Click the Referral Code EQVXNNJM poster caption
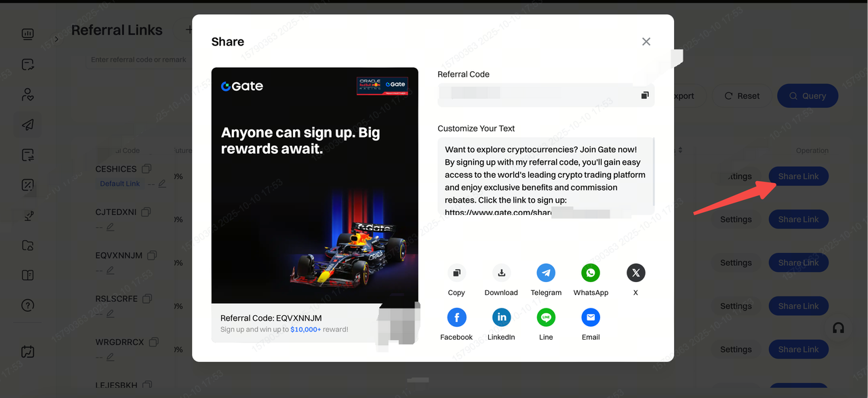This screenshot has height=398, width=868. coord(271,318)
